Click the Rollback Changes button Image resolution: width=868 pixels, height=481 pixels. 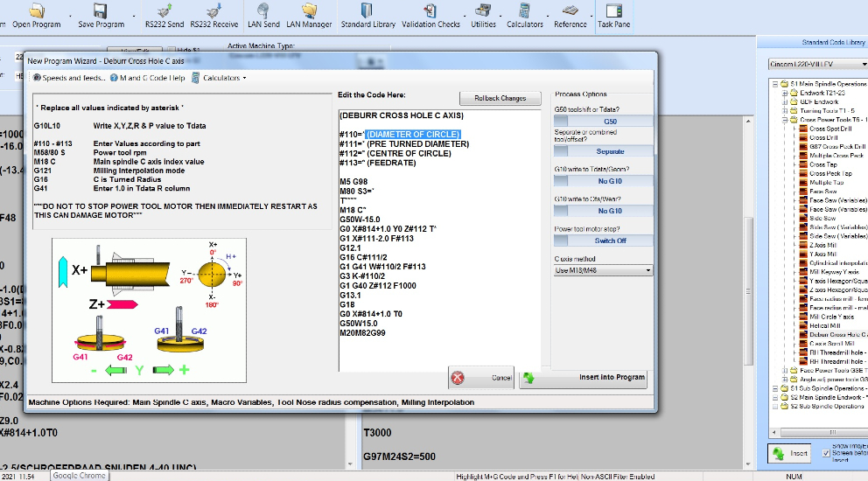[x=500, y=98]
